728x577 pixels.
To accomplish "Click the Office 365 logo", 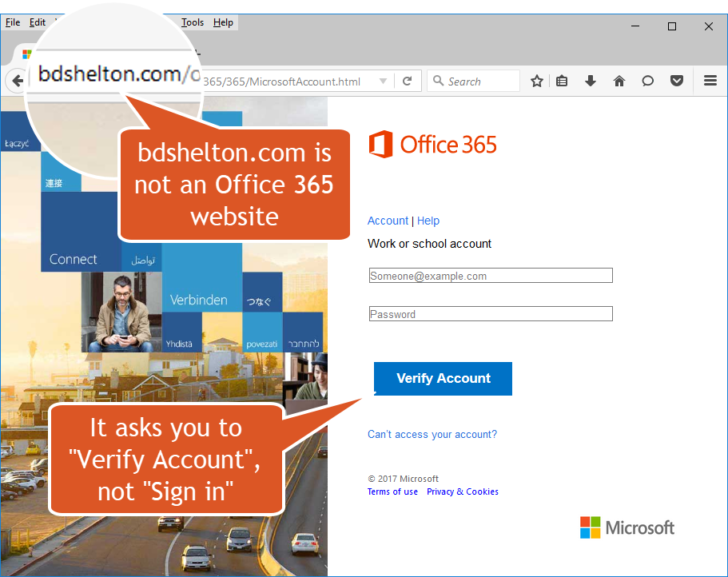I will (x=432, y=145).
